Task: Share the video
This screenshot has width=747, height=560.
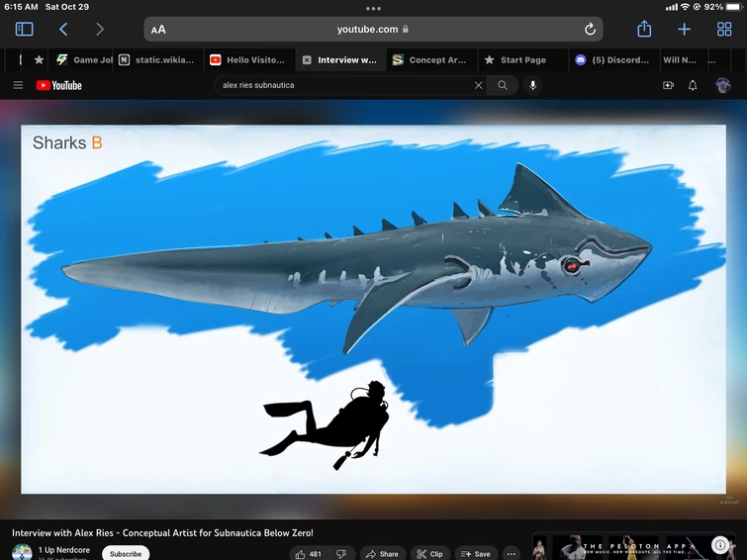Action: (382, 554)
